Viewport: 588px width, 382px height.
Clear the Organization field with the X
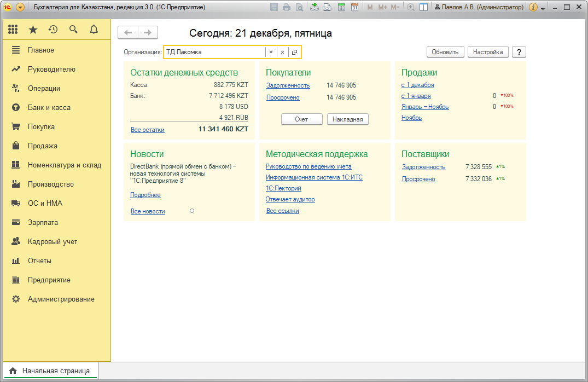[282, 52]
